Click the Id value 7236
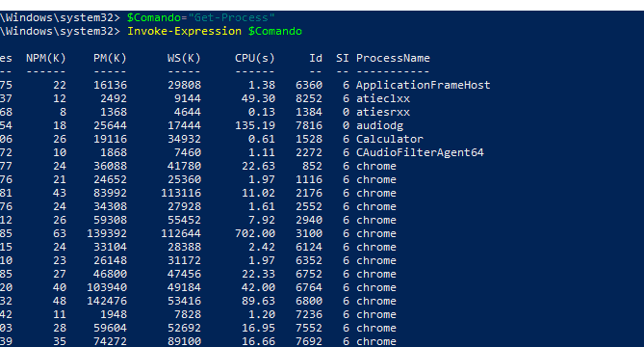 pos(309,314)
